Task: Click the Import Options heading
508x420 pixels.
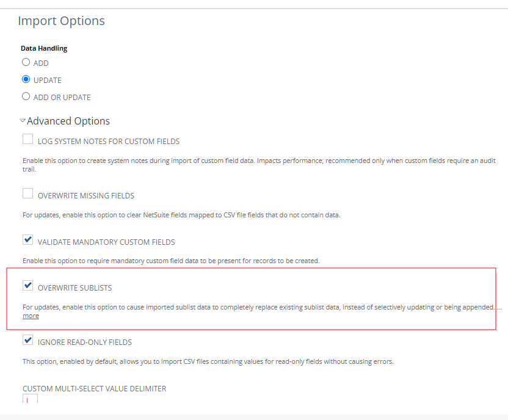Action: 61,21
